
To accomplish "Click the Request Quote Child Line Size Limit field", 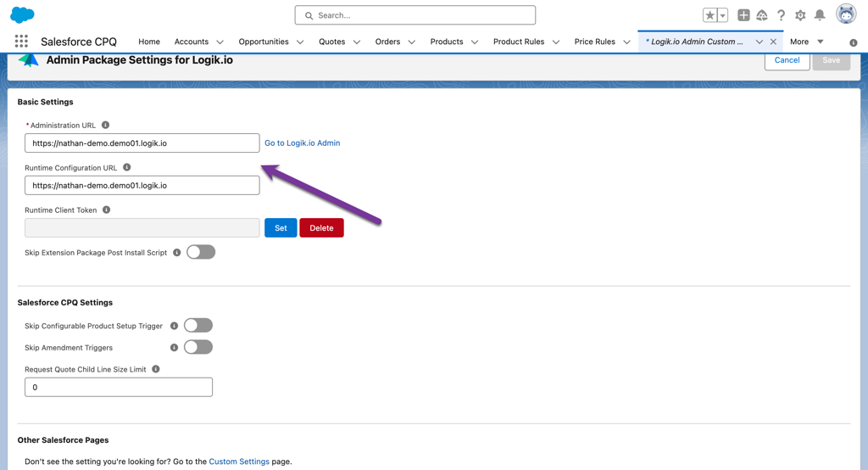I will pos(119,387).
